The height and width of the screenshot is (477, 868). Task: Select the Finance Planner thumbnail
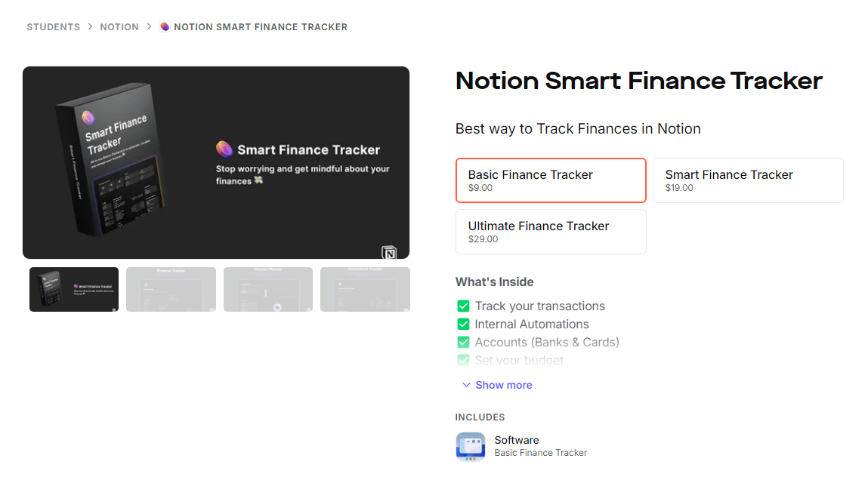[x=268, y=289]
